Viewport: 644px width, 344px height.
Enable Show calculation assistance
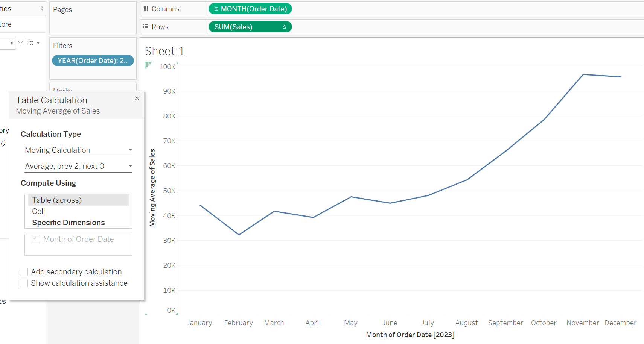[23, 283]
